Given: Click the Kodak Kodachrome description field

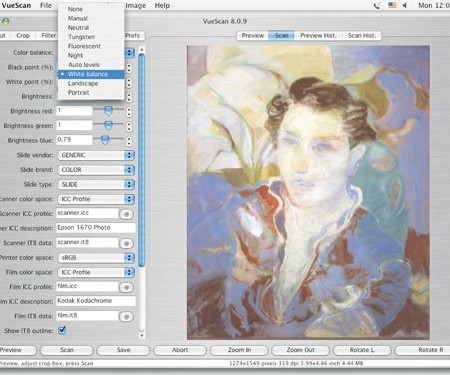Looking at the screenshot, I should (96, 301).
